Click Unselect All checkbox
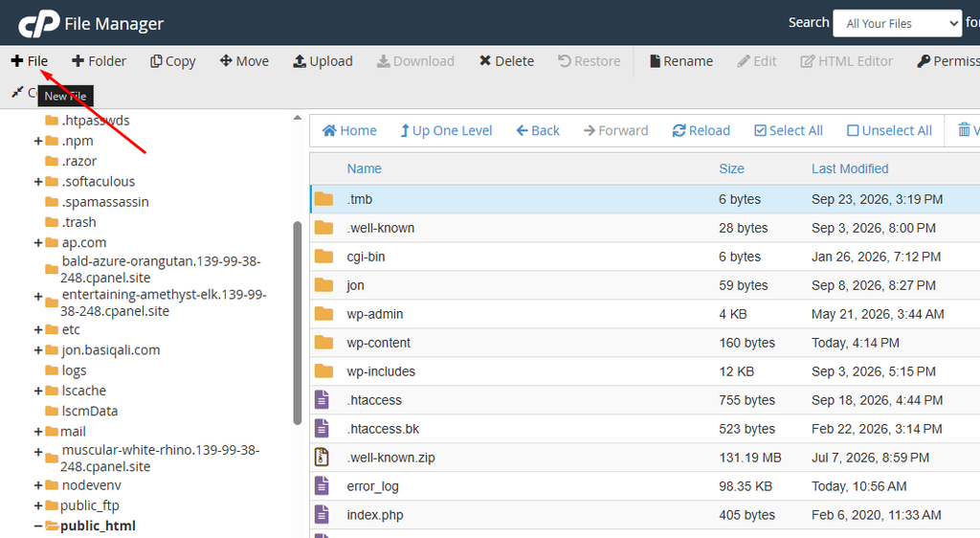This screenshot has width=980, height=538. [853, 130]
